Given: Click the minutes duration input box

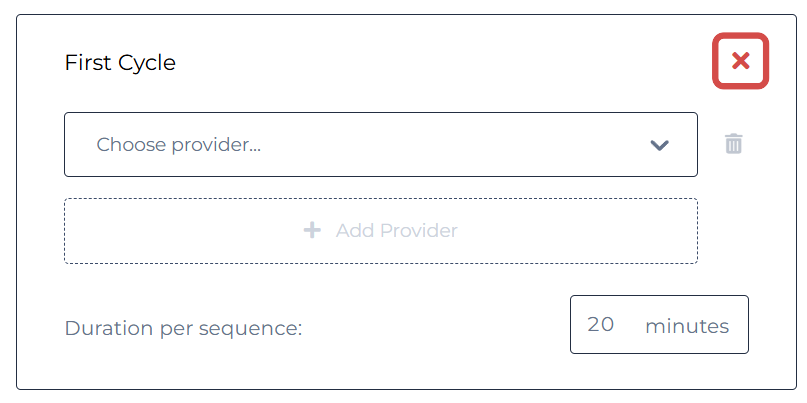Looking at the screenshot, I should tap(659, 324).
